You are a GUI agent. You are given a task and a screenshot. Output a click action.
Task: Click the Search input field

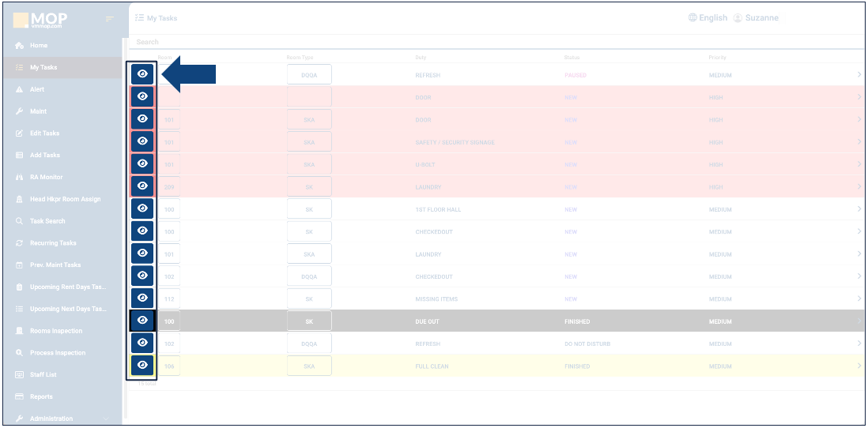474,42
